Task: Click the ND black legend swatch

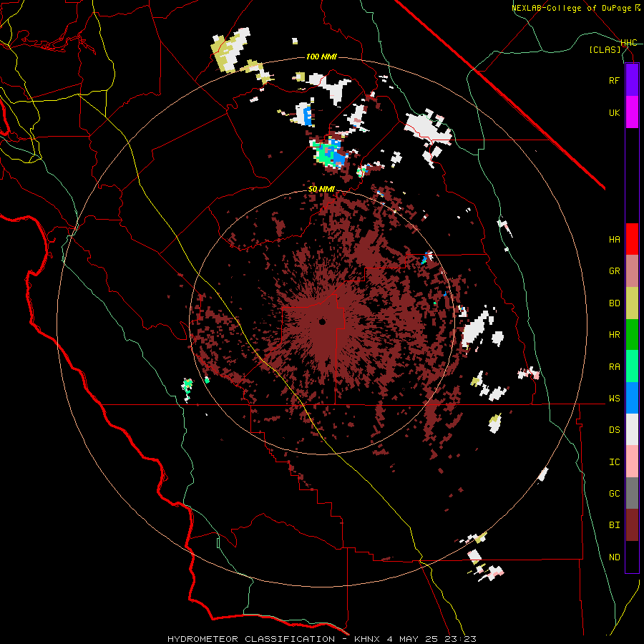Action: 632,557
